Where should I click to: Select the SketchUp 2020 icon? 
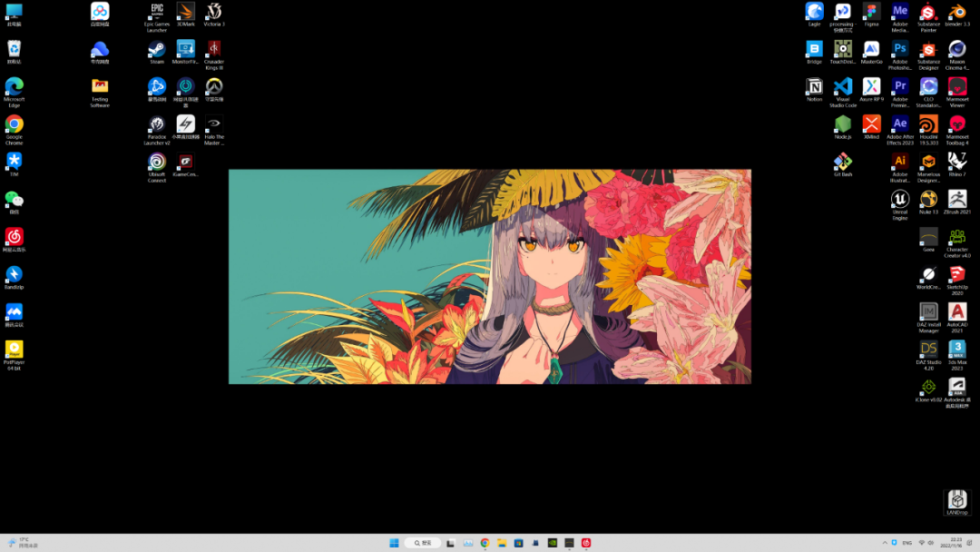pyautogui.click(x=957, y=280)
